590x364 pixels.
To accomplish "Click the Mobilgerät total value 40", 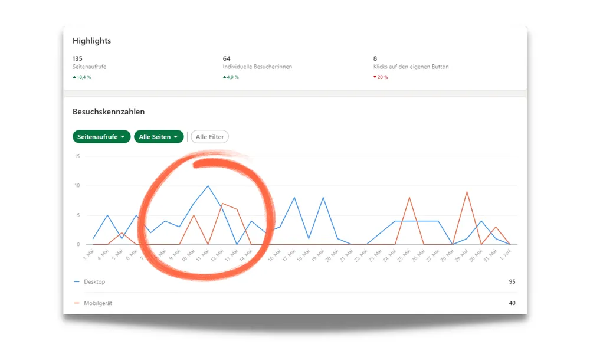I will 512,303.
